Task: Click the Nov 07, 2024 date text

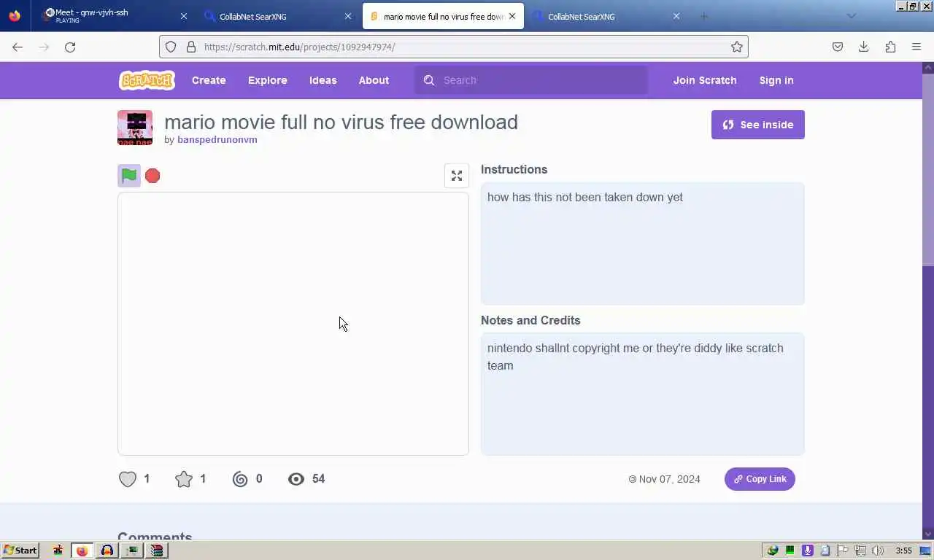Action: [669, 479]
